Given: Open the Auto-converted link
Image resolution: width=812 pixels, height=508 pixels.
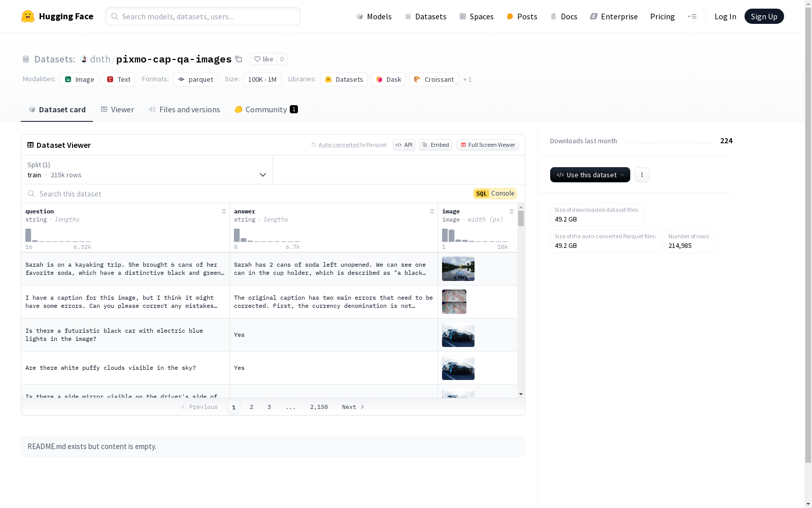Looking at the screenshot, I should (339, 145).
